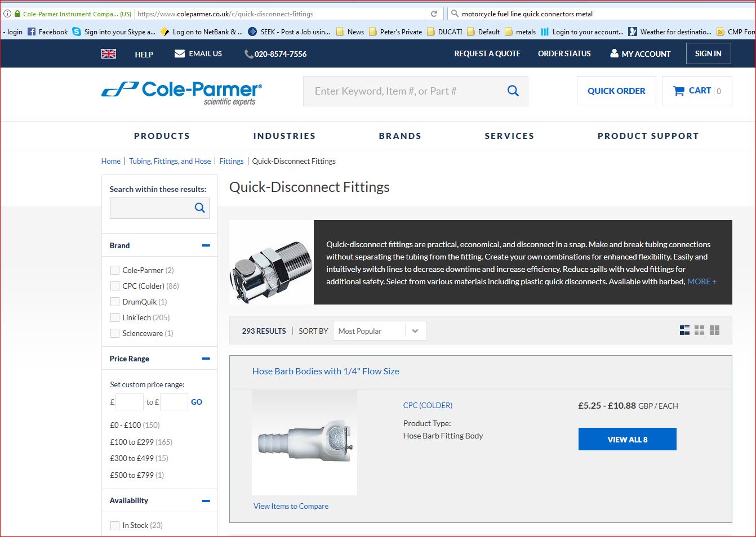This screenshot has height=537, width=756.
Task: Click ORDER STATUS link
Action: [564, 53]
